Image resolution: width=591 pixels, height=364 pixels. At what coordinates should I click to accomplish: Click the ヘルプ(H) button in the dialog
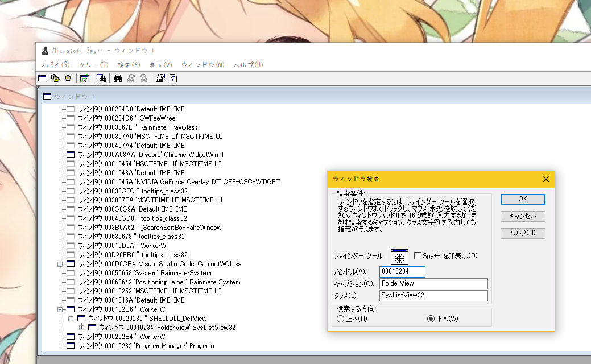click(x=523, y=233)
